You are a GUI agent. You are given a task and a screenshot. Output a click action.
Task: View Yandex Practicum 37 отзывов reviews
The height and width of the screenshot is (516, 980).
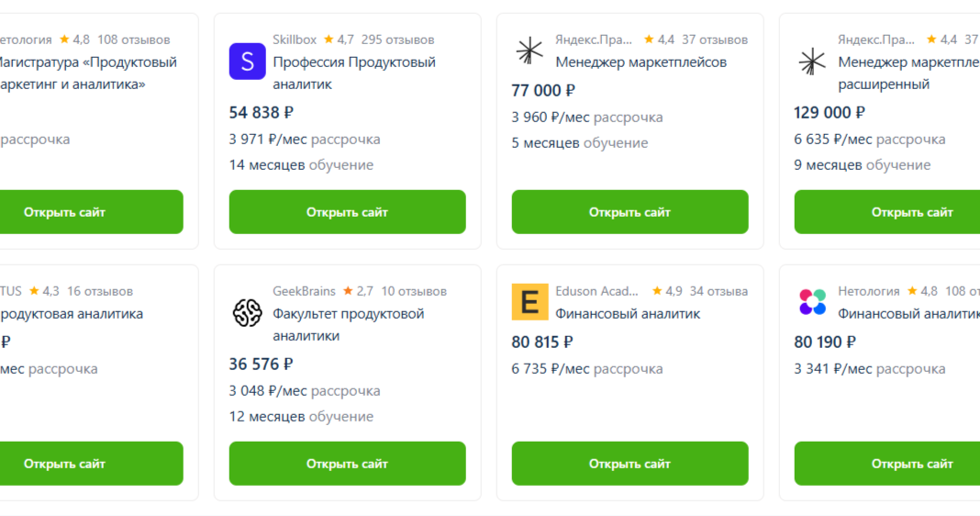[715, 39]
